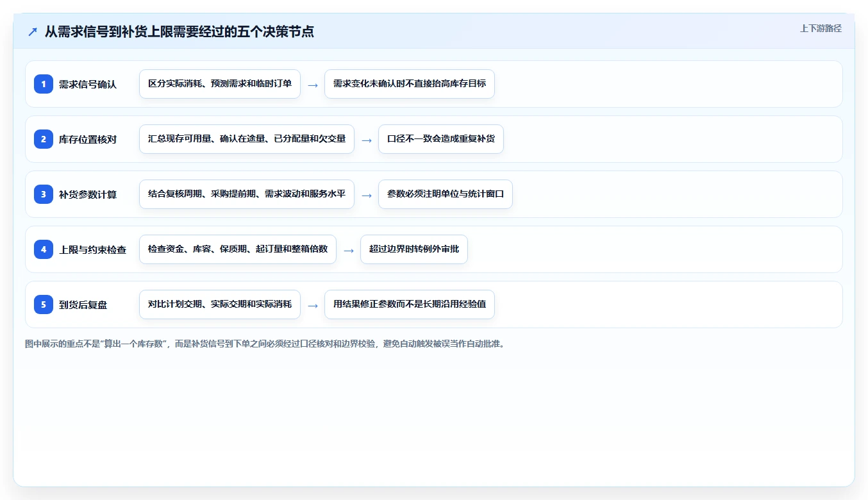Click the box 区分实际消耗、预测需求和临时订单
Viewport: 868px width, 500px height.
220,84
